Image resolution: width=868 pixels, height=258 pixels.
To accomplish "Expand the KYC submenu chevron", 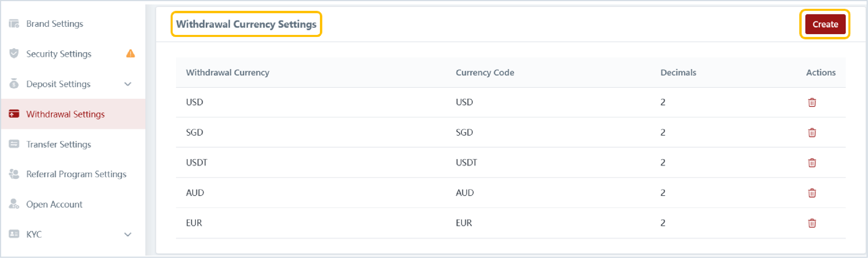I will click(x=128, y=234).
